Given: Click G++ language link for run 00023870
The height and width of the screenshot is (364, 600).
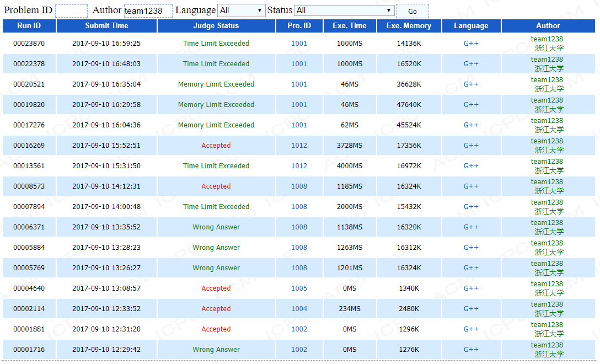Looking at the screenshot, I should 471,44.
